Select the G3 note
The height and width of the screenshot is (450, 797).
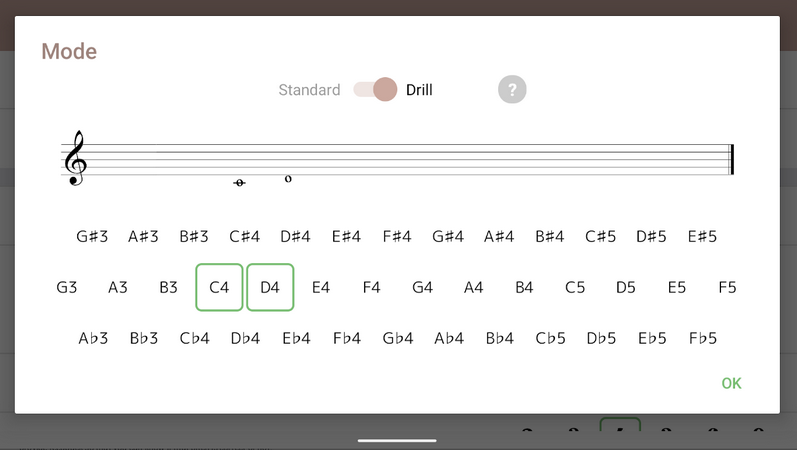coord(67,287)
